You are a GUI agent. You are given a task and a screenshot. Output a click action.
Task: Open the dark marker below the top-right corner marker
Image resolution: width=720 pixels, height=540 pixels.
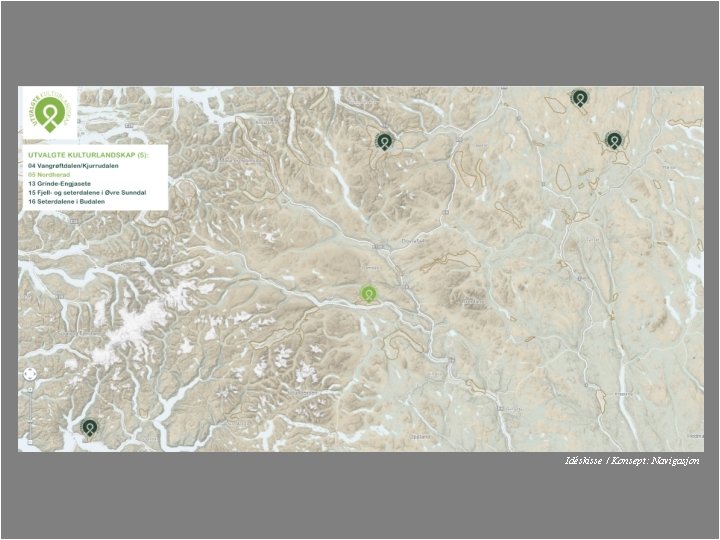[x=614, y=141]
